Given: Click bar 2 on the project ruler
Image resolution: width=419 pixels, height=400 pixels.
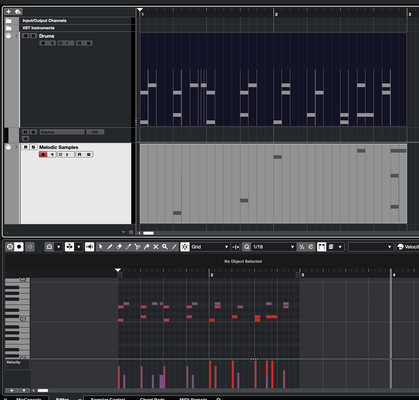Looking at the screenshot, I should pos(276,14).
